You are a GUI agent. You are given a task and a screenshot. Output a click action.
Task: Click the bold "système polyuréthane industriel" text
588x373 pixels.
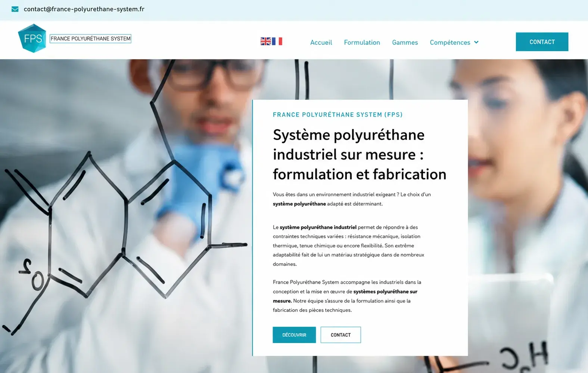click(x=318, y=227)
